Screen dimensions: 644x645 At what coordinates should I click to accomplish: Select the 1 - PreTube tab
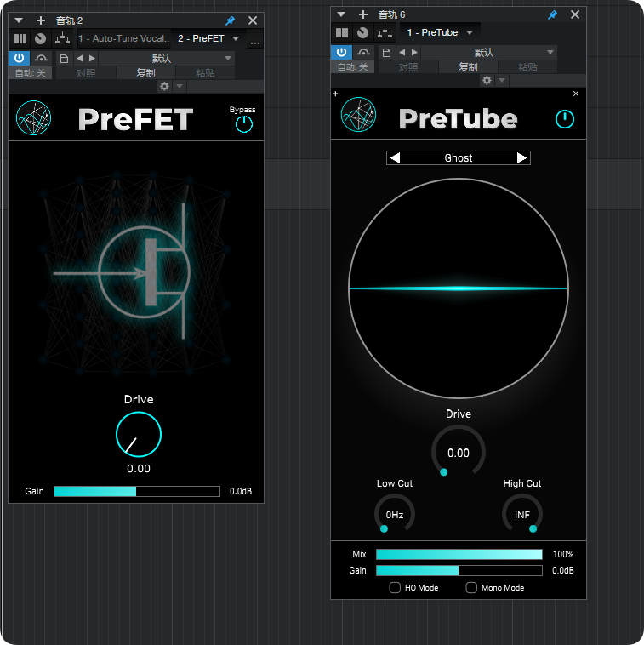click(432, 32)
